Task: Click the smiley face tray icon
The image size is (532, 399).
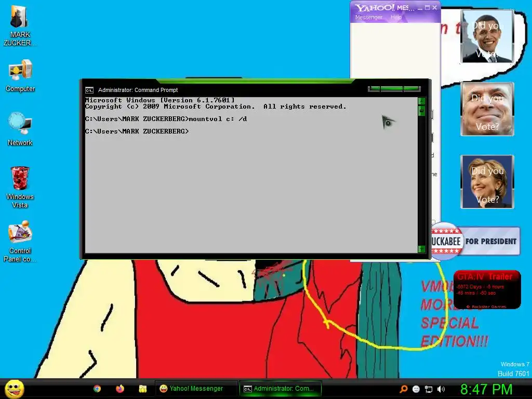Action: coord(416,389)
